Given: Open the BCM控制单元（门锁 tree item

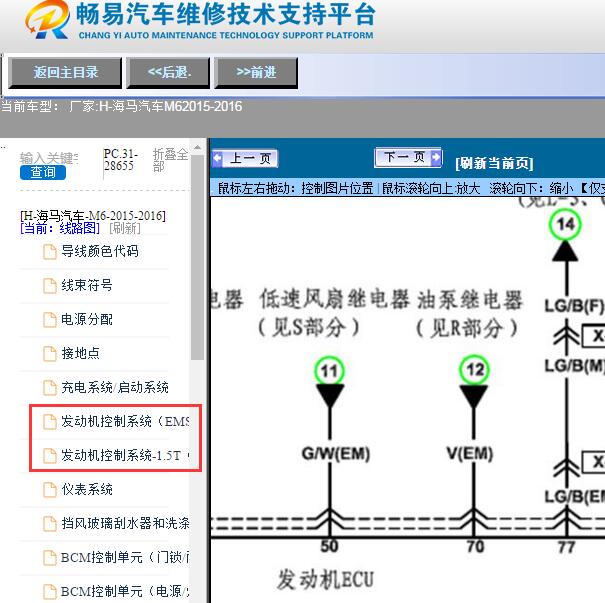Looking at the screenshot, I should tap(125, 557).
